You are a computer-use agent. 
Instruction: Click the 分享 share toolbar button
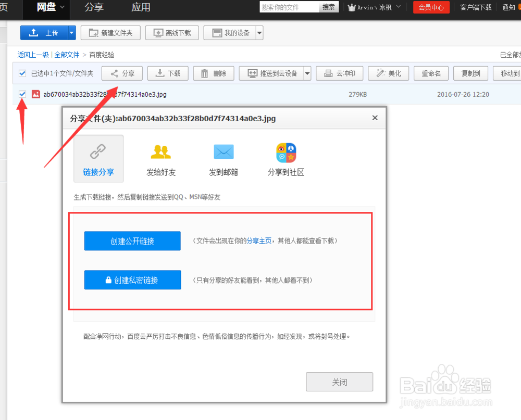(x=122, y=73)
